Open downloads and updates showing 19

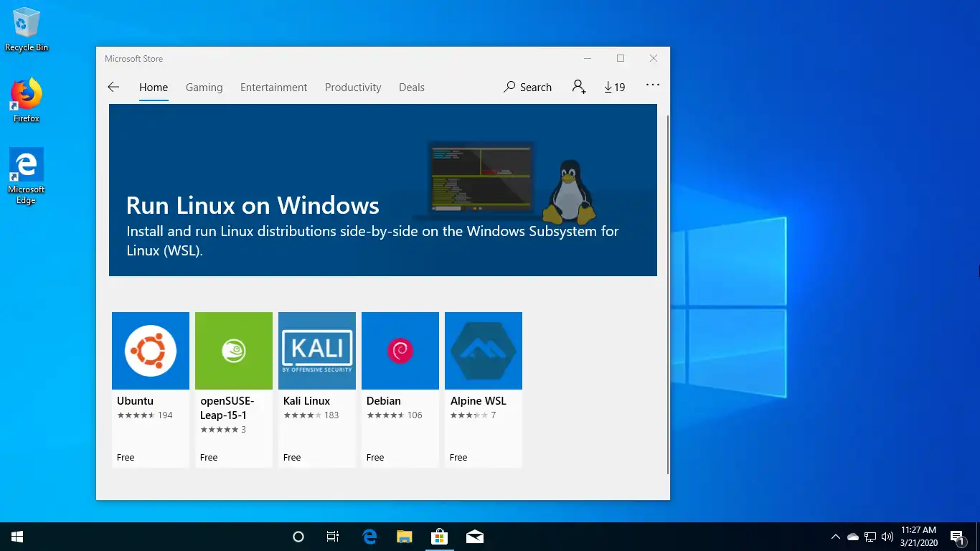(x=615, y=87)
